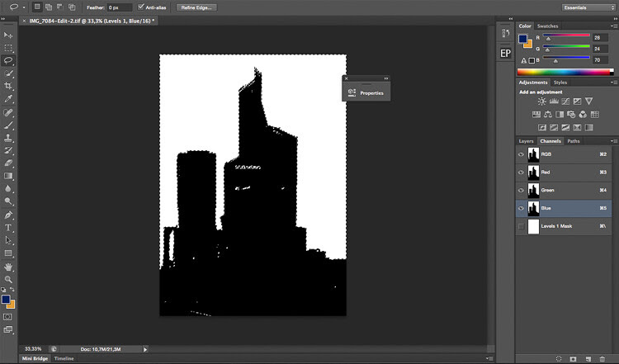Add an Exposure adjustment
Screen dimensions: 619x364
tap(577, 102)
